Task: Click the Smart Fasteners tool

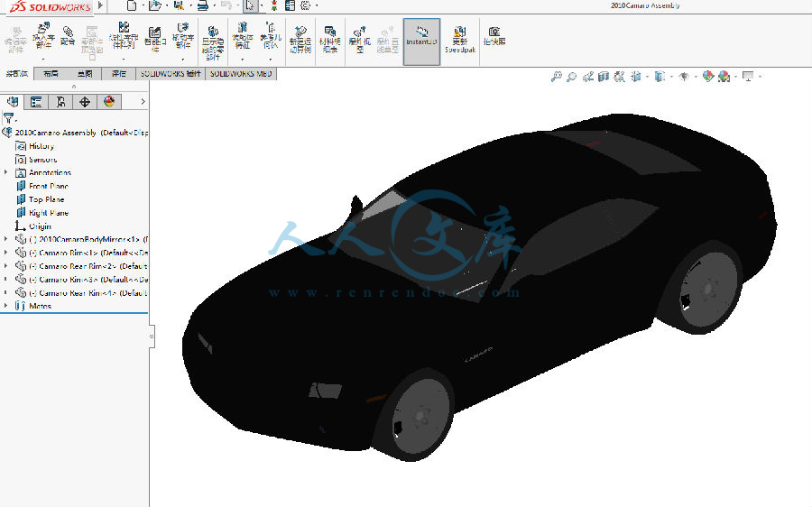Action: (154, 40)
